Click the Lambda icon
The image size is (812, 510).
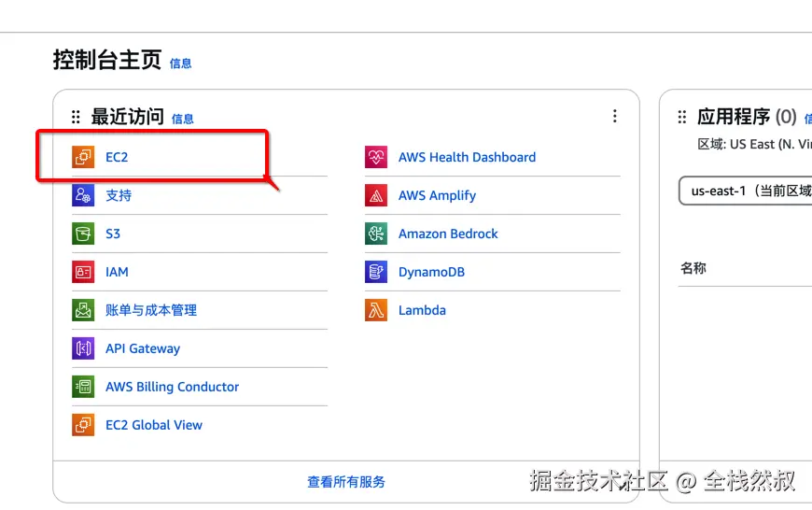coord(376,310)
